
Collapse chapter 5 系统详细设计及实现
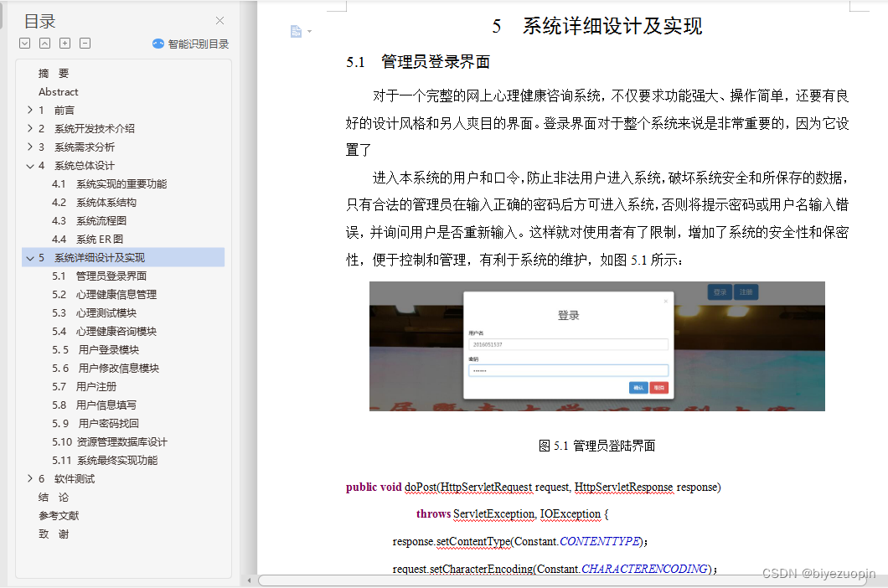pos(30,258)
